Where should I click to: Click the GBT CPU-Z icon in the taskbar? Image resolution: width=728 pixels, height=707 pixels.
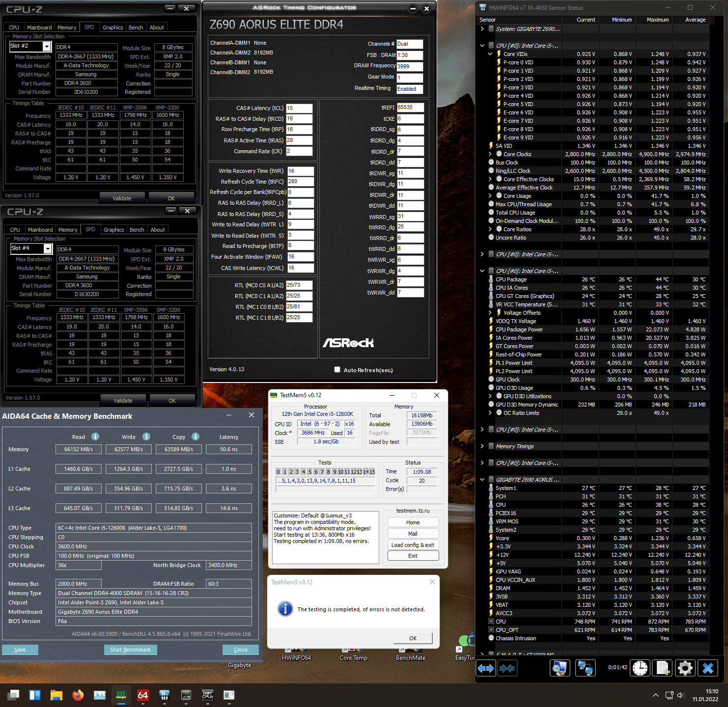tap(208, 695)
